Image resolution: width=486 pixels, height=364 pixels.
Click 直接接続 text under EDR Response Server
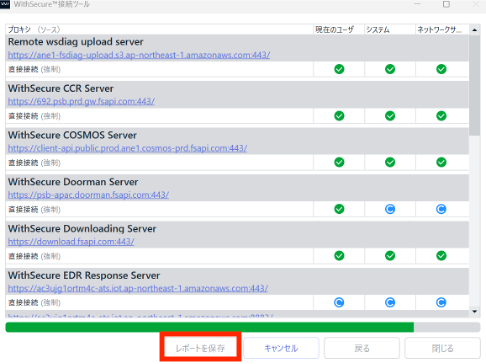coord(23,303)
